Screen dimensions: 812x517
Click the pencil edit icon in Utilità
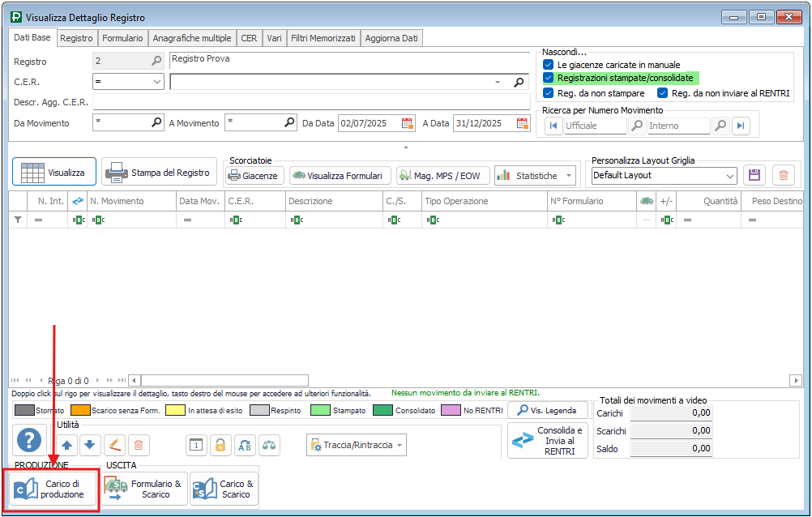click(114, 445)
